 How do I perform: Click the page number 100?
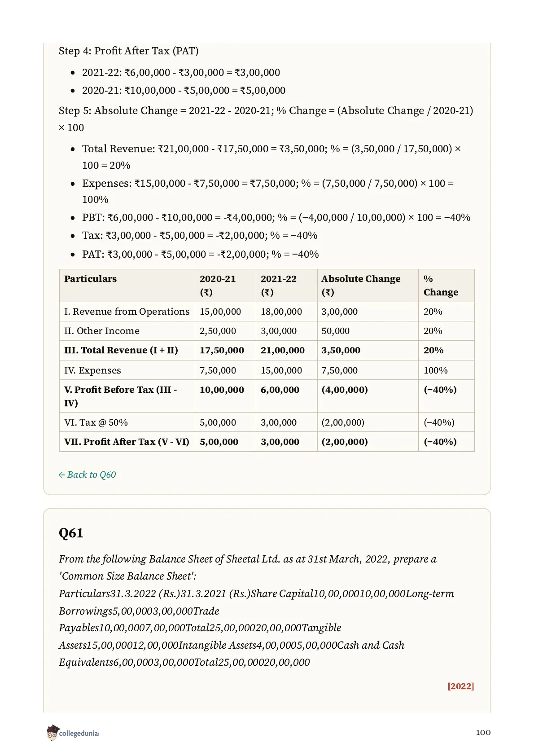click(x=483, y=732)
